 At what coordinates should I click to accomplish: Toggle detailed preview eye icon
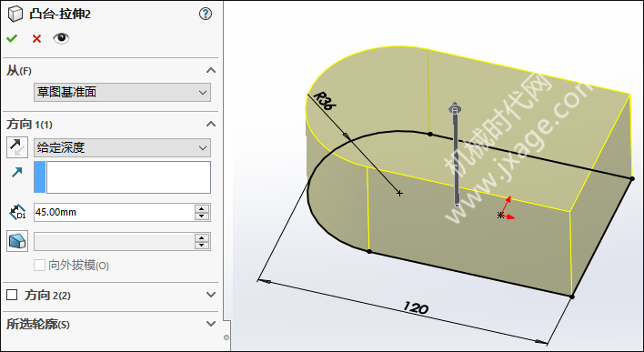61,38
